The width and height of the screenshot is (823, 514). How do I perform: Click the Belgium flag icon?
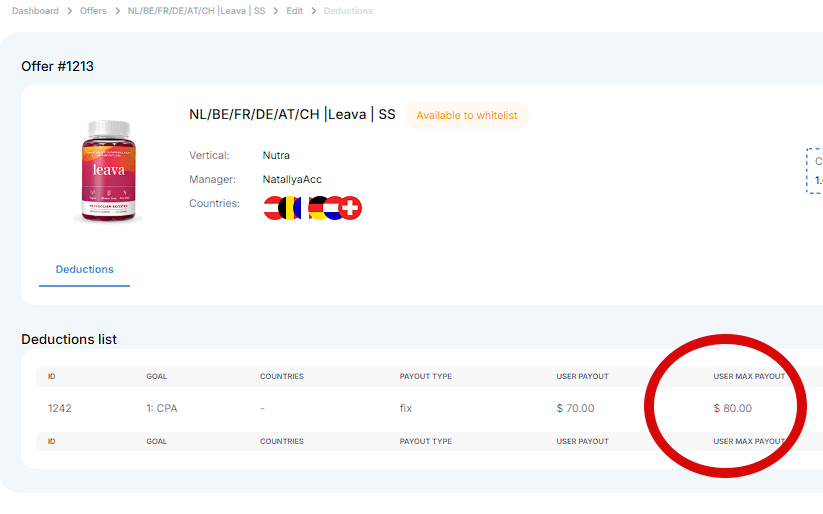coord(290,208)
